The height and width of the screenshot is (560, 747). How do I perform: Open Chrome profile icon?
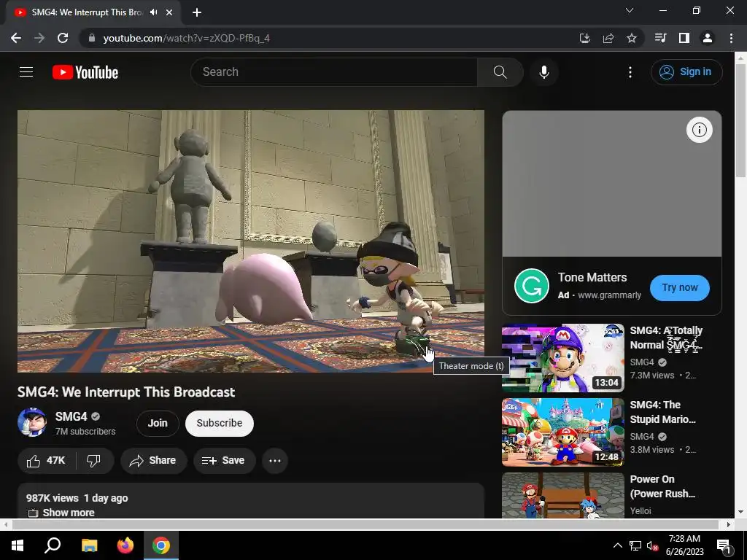click(708, 38)
